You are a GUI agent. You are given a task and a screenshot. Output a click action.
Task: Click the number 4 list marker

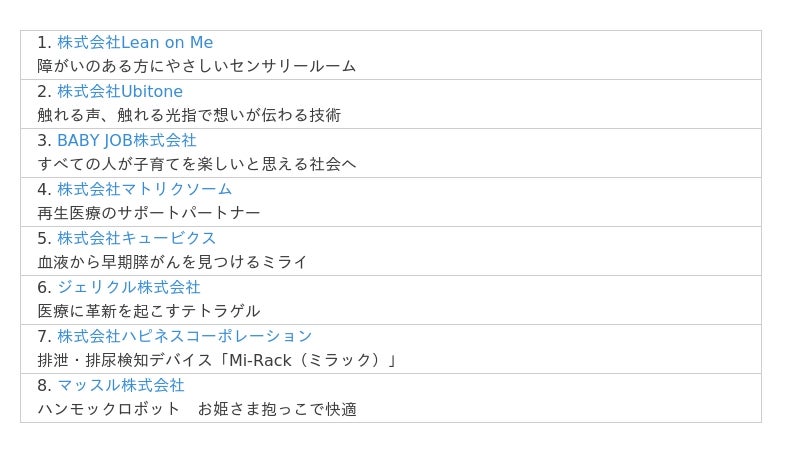44,189
